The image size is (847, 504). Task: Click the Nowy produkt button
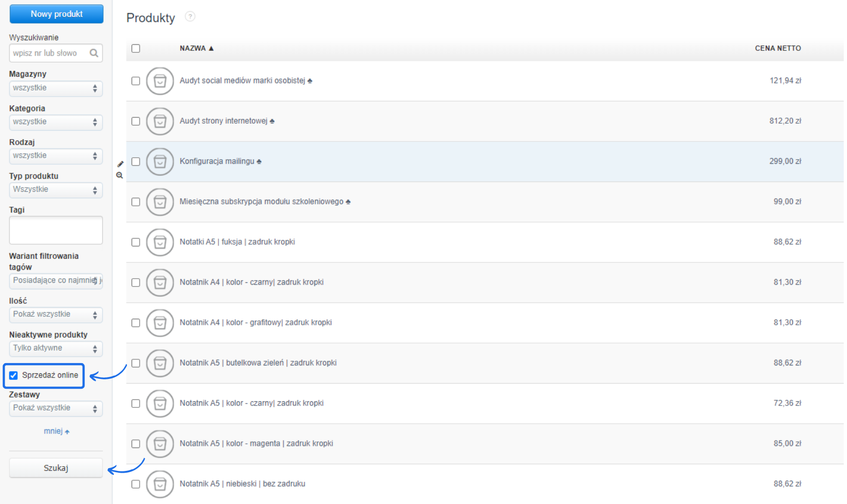tap(56, 14)
